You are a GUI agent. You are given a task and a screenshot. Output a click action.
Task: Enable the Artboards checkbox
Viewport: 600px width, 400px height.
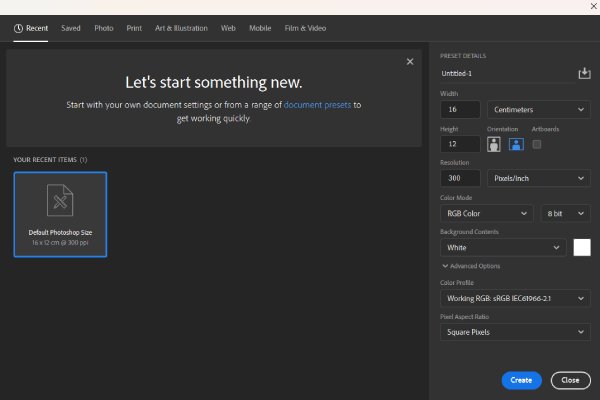pos(537,144)
